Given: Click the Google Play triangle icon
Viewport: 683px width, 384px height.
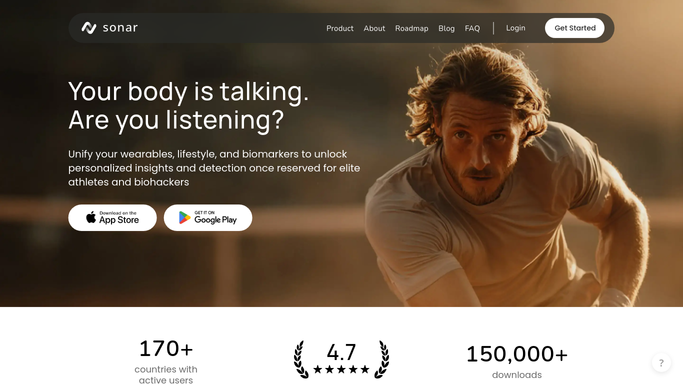Looking at the screenshot, I should tap(185, 218).
